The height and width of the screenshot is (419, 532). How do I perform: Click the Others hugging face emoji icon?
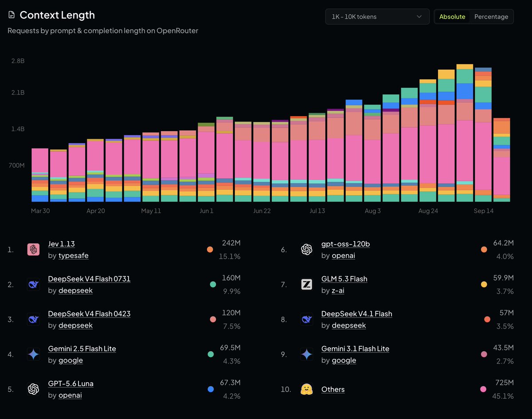pos(307,389)
